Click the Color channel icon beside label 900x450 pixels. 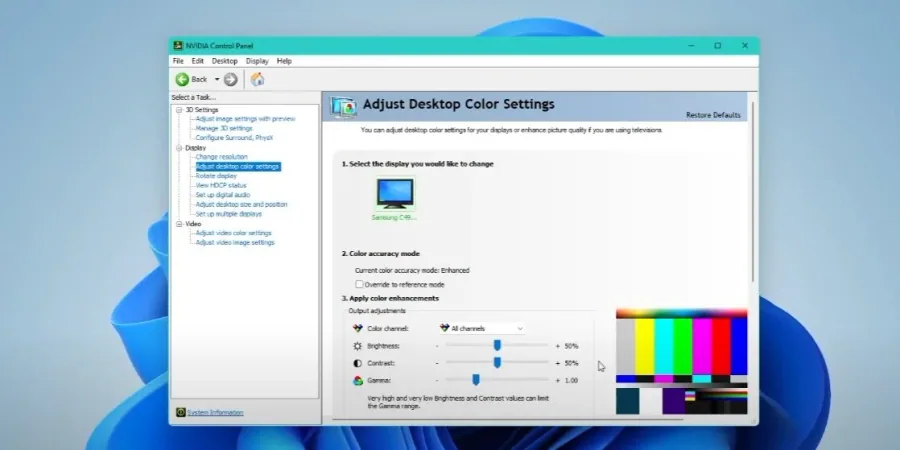358,328
